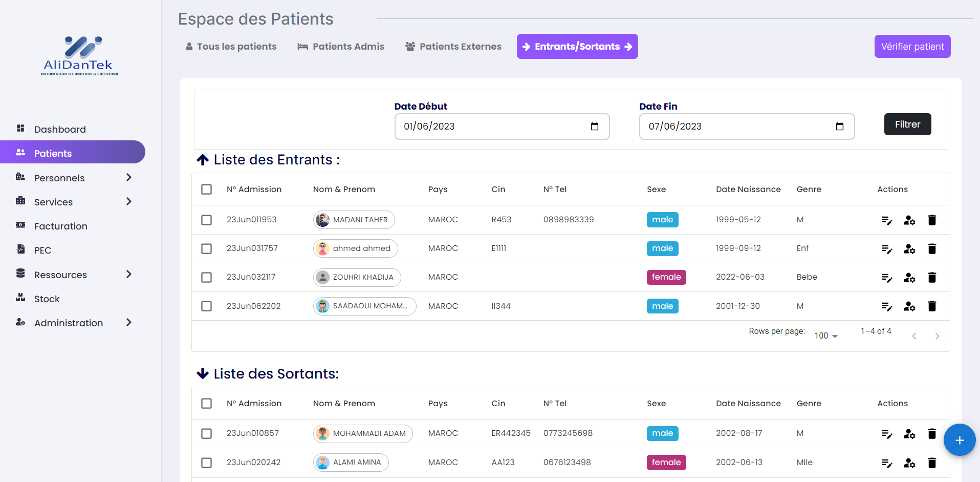
Task: Open the Tous les patients tab
Action: pyautogui.click(x=231, y=47)
